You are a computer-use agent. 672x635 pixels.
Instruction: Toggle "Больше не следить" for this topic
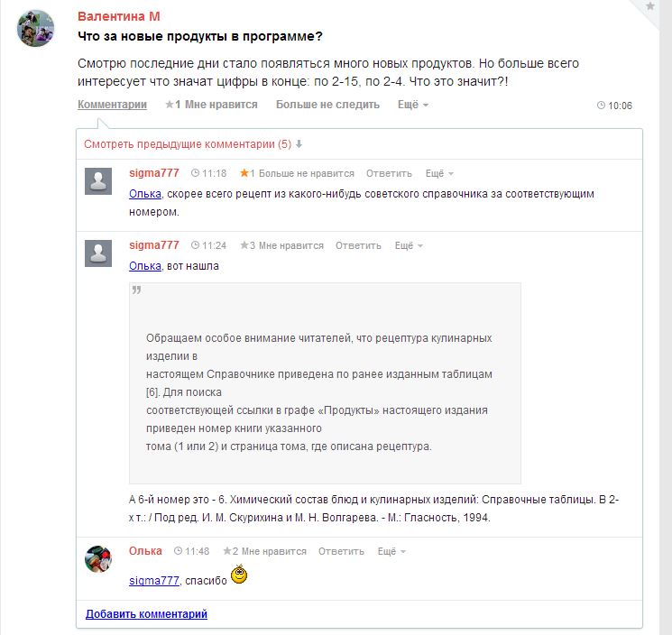tap(327, 105)
